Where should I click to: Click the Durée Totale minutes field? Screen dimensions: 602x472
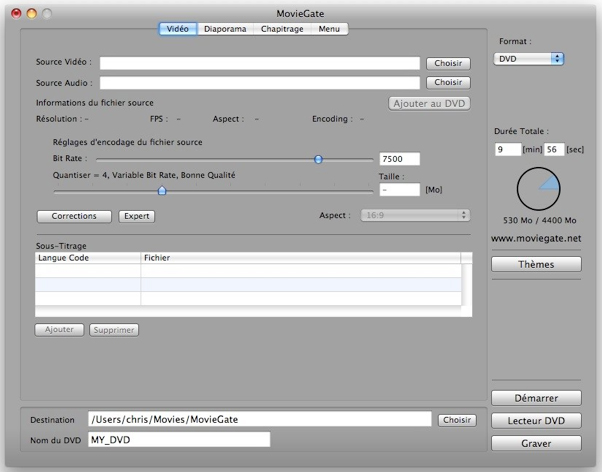click(508, 149)
